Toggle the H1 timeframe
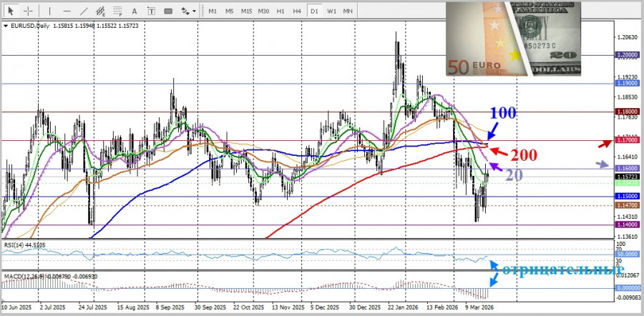The height and width of the screenshot is (316, 644). (280, 11)
